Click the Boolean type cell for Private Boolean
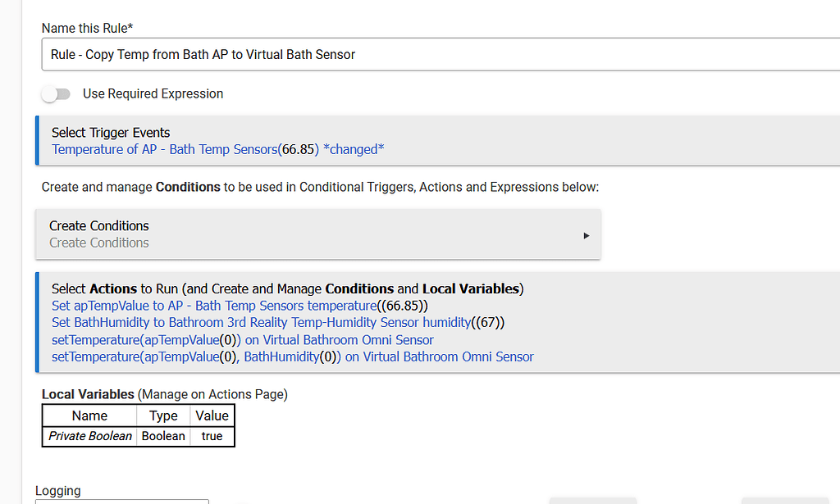 click(162, 436)
